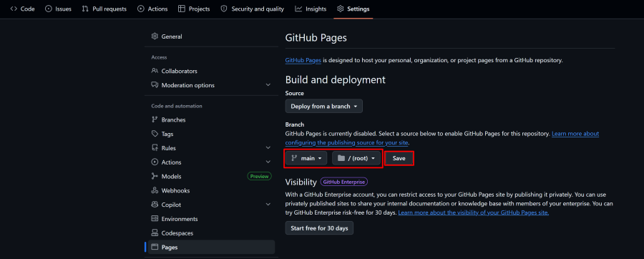Image resolution: width=644 pixels, height=259 pixels.
Task: Open the Issues tab
Action: pos(58,9)
